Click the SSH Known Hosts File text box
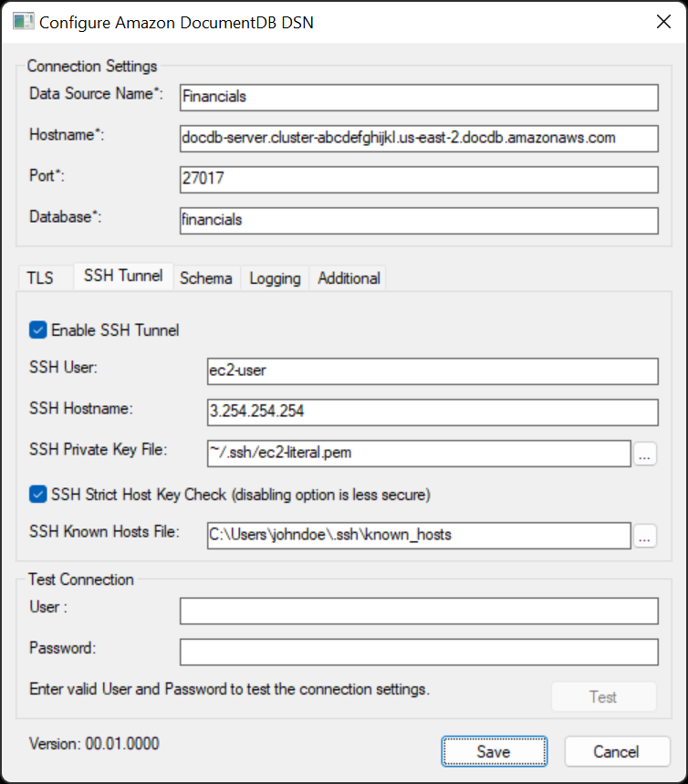 coord(419,536)
